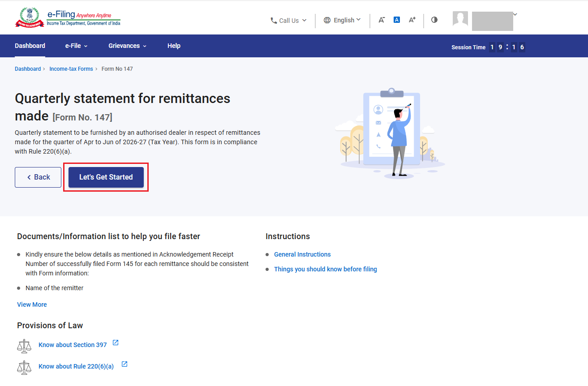Open the English language dropdown
Screen dimensions: 588x386
[342, 20]
